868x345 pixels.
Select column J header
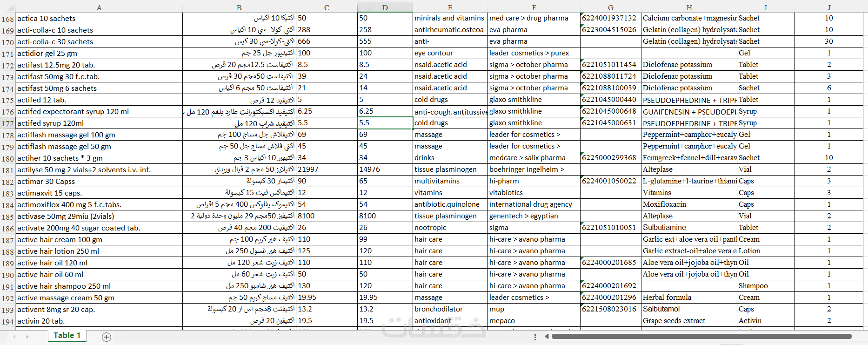click(x=829, y=7)
